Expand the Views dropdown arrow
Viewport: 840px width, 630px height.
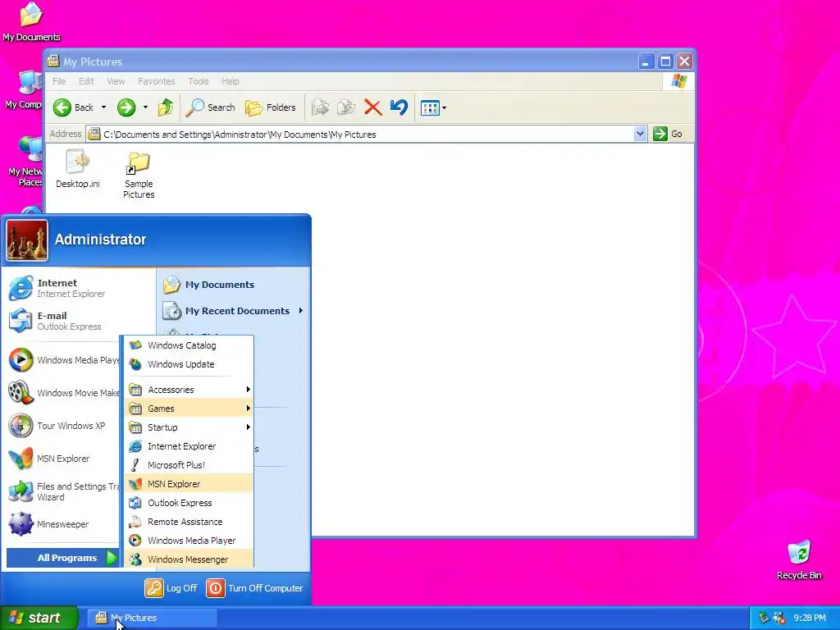pos(444,108)
